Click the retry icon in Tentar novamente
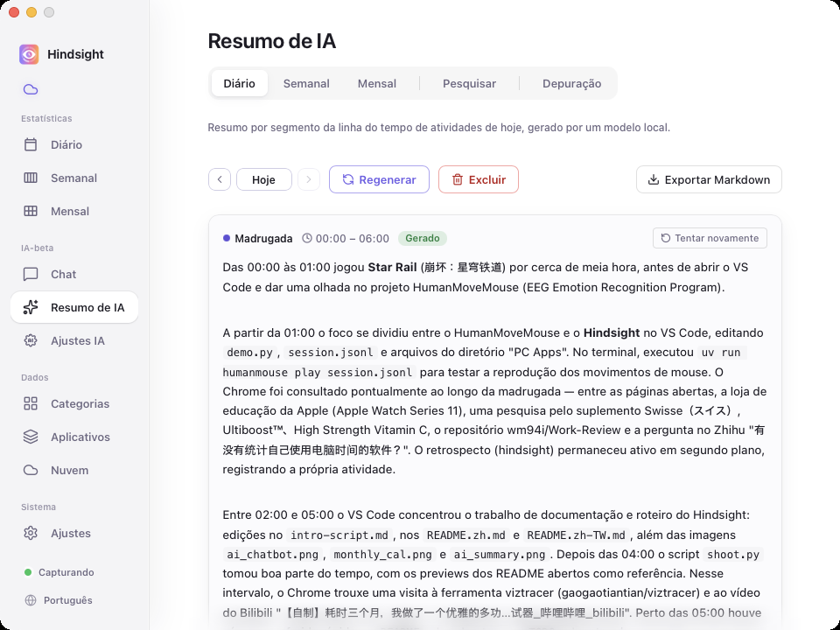This screenshot has height=630, width=840. pos(665,238)
